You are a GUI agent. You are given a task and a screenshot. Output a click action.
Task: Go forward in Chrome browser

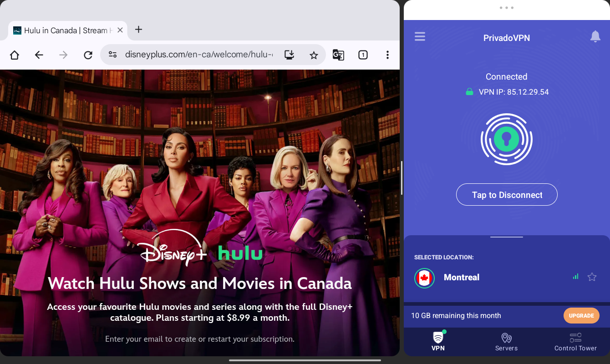point(64,55)
